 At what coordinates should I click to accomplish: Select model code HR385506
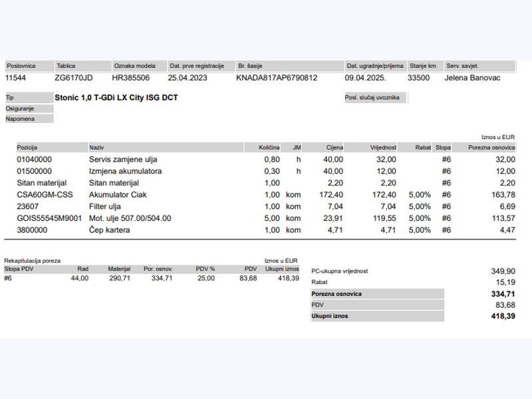tap(131, 78)
